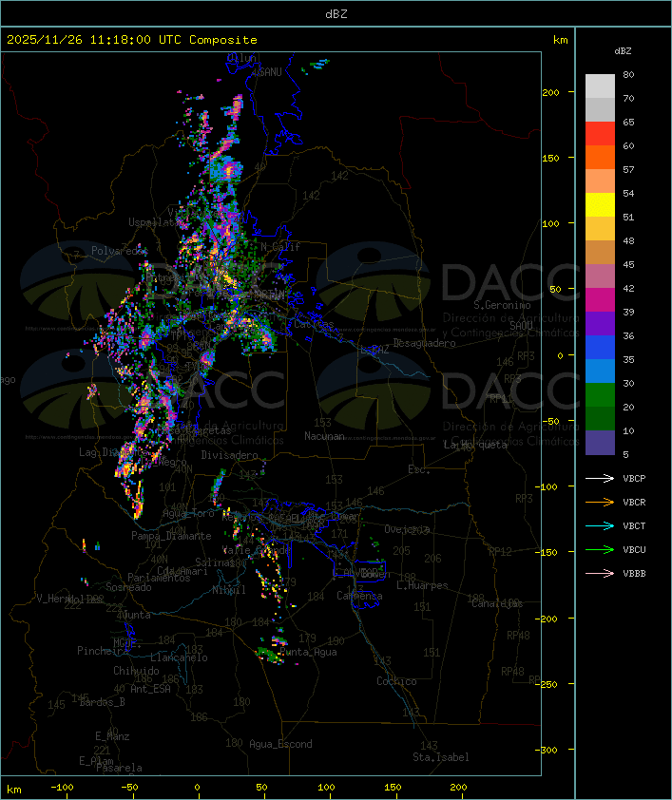This screenshot has width=672, height=800.
Task: Click the cyan VBCT arrow icon
Action: click(x=600, y=525)
